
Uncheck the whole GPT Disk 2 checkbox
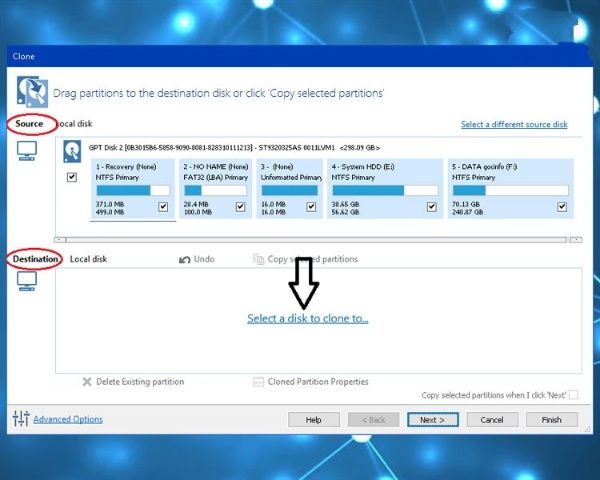pos(70,177)
